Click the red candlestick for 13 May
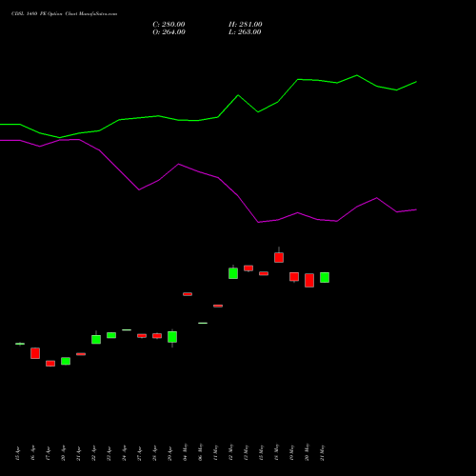Image resolution: width=476 pixels, height=476 pixels. 248,268
